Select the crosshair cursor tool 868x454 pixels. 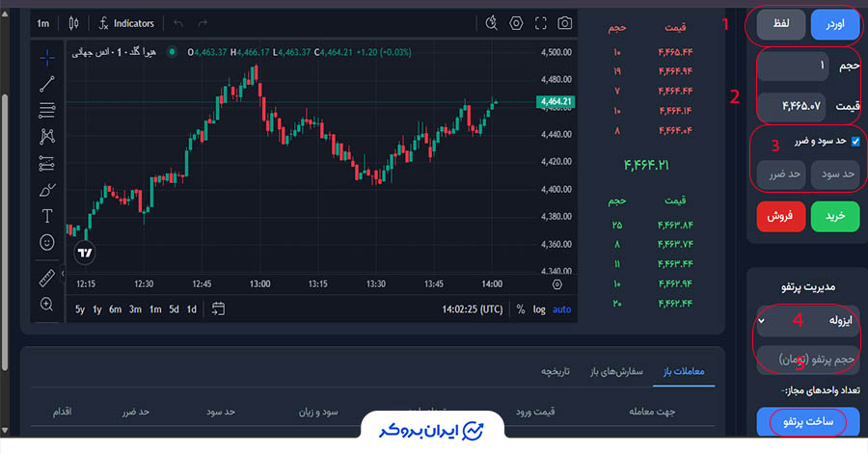pyautogui.click(x=47, y=57)
